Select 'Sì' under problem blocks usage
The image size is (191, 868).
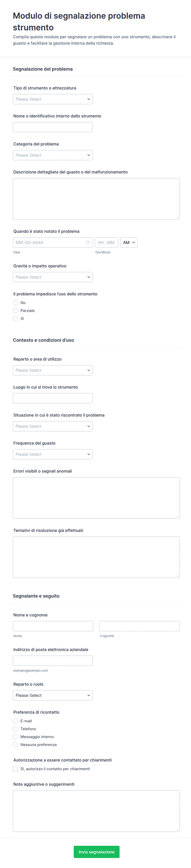pyautogui.click(x=15, y=318)
